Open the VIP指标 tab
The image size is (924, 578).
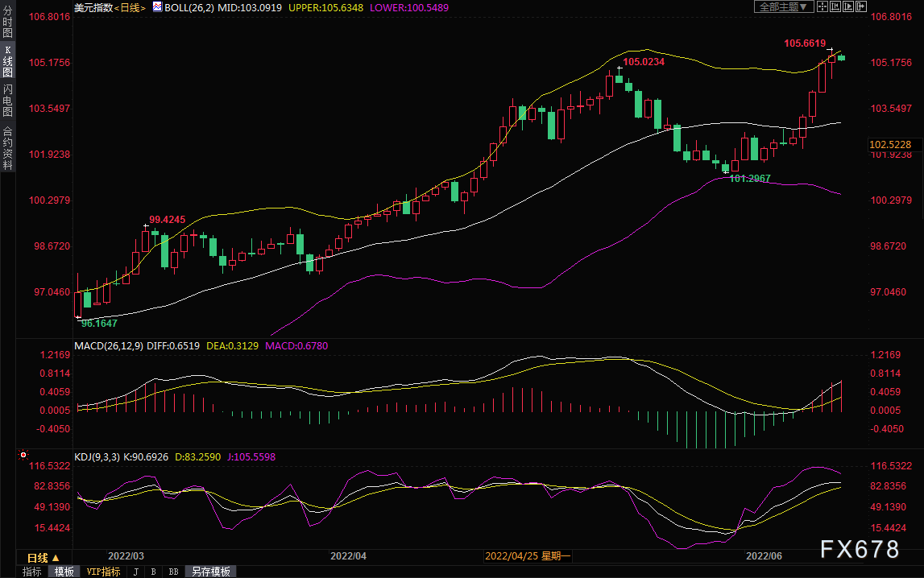point(103,572)
